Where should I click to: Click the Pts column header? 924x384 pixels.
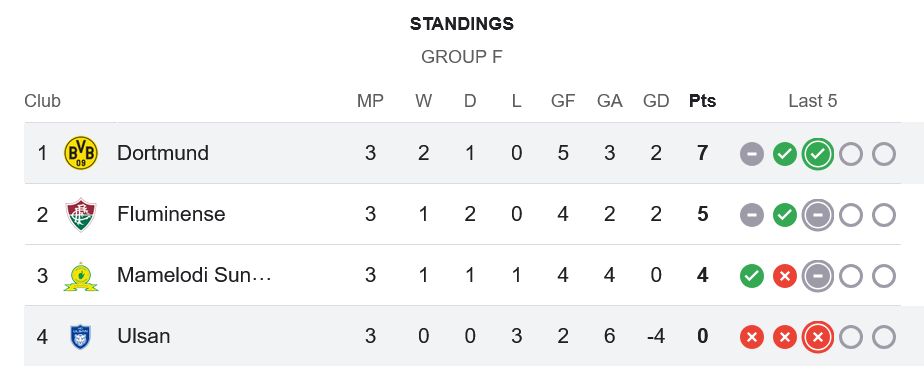702,101
